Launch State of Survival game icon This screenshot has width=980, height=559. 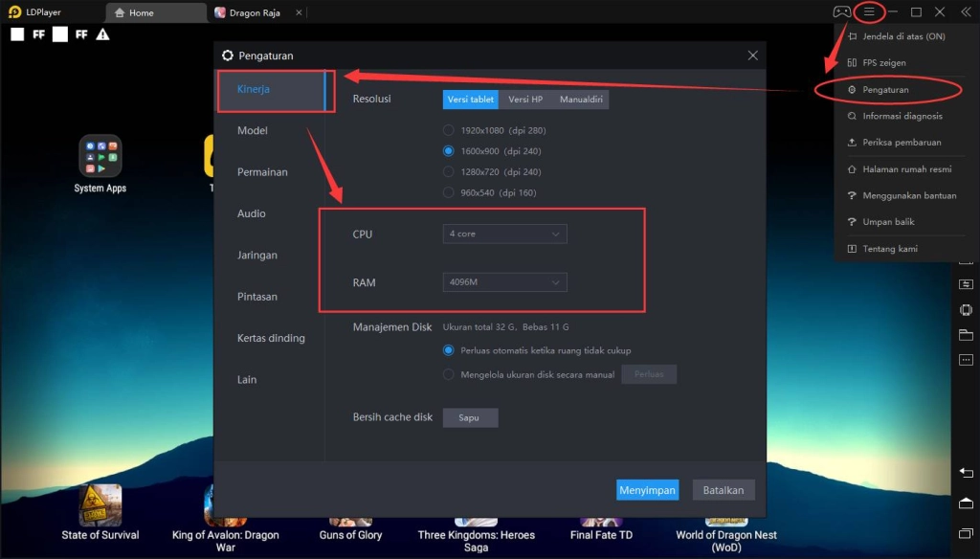point(100,504)
